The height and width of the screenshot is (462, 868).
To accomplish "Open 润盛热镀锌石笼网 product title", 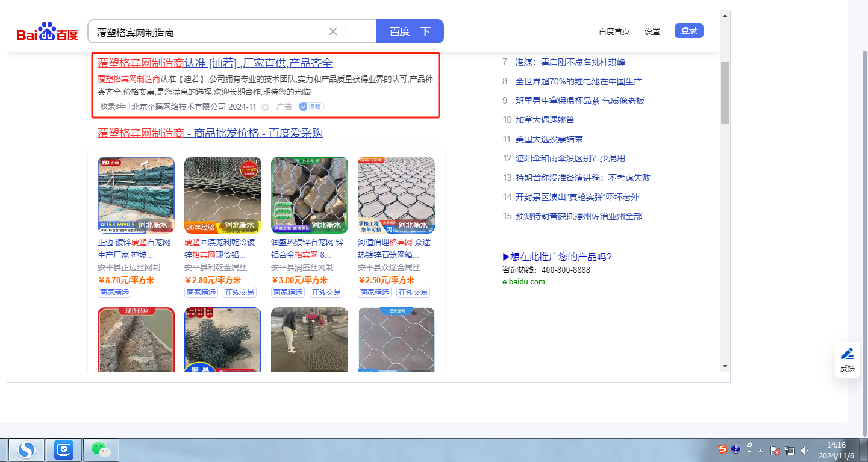I will click(307, 248).
